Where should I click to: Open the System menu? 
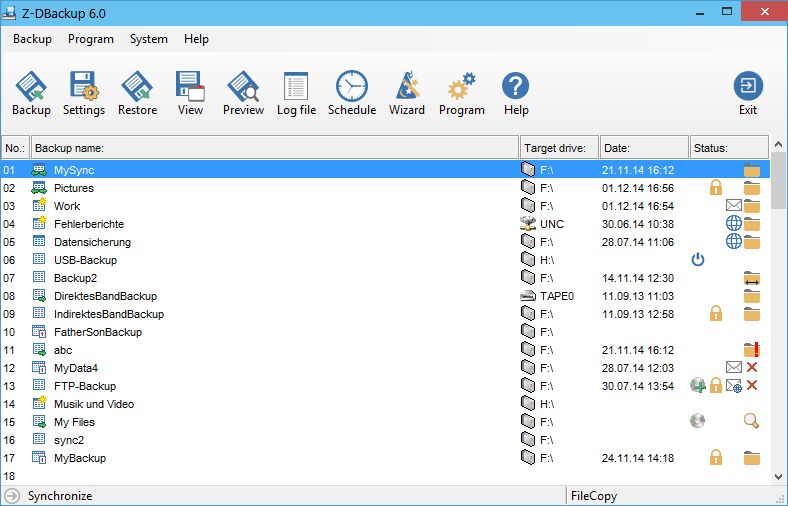(x=149, y=39)
